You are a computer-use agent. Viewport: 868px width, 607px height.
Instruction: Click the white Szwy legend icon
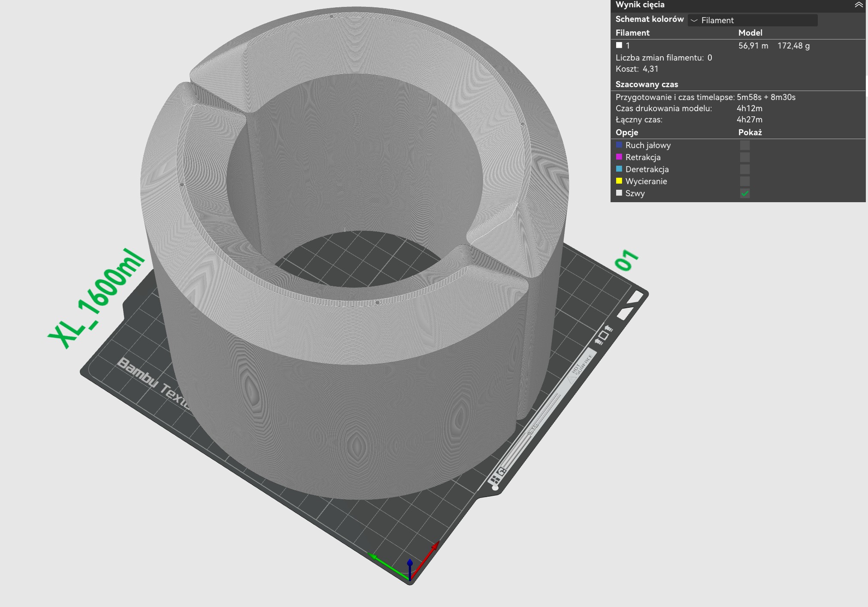[x=619, y=193]
